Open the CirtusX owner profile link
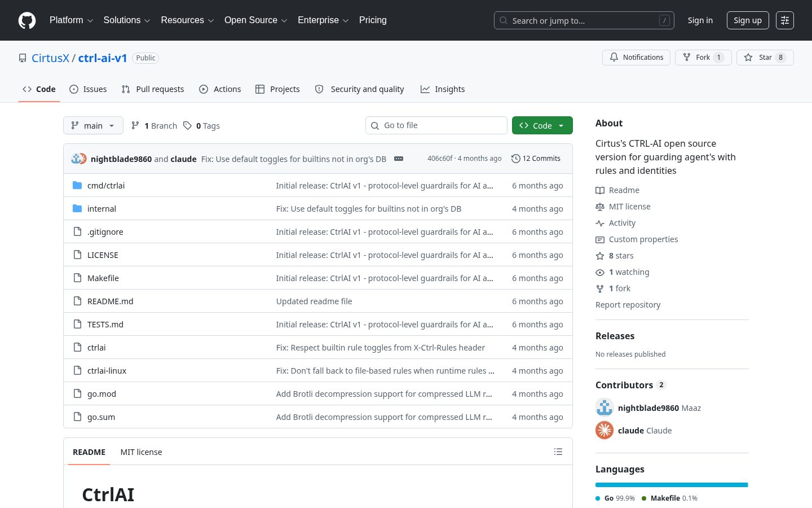 coord(50,58)
